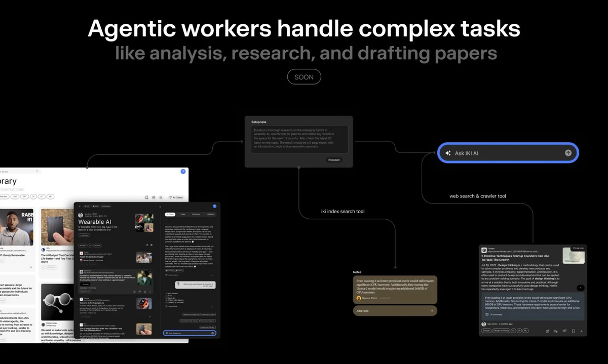
Task: Click the collapse panel arrow in Wearable AI window
Action: click(x=160, y=207)
